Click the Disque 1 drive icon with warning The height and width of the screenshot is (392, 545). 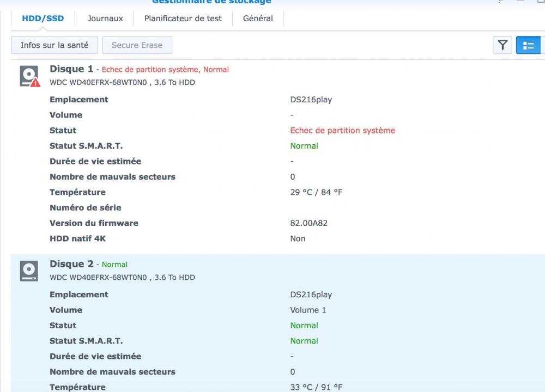pyautogui.click(x=30, y=76)
